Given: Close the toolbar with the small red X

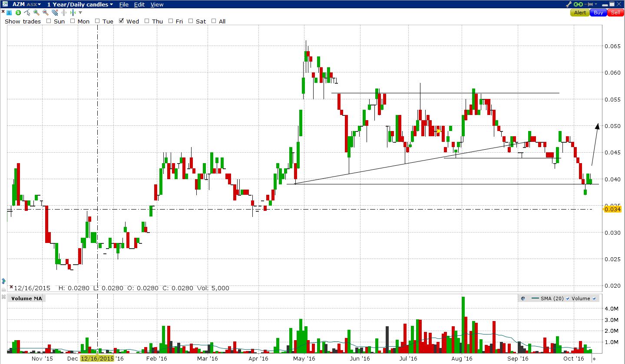Looking at the screenshot, I should tap(3, 11).
